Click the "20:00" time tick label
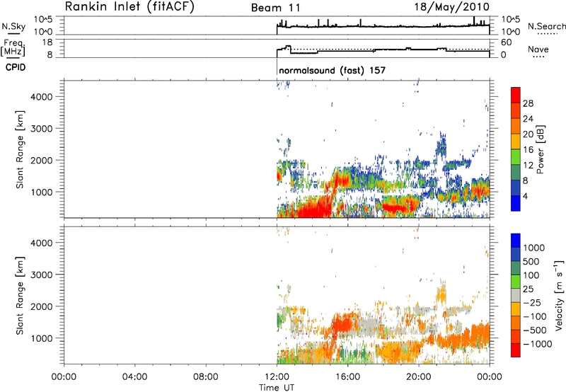Viewport: 566px width, 392px height. pyautogui.click(x=419, y=377)
